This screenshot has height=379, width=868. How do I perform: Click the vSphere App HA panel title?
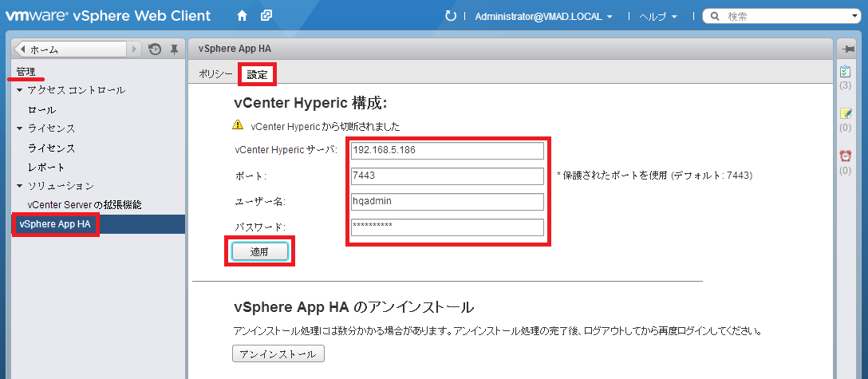pos(235,49)
